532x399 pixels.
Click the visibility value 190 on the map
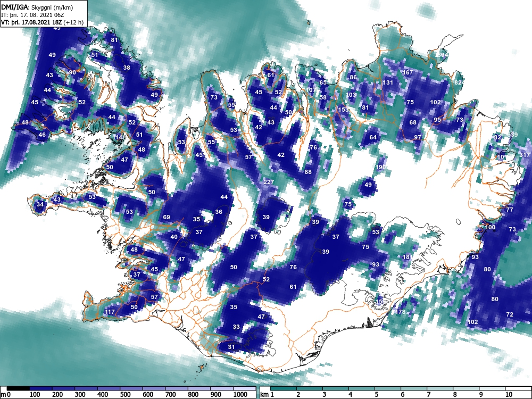[381, 167]
